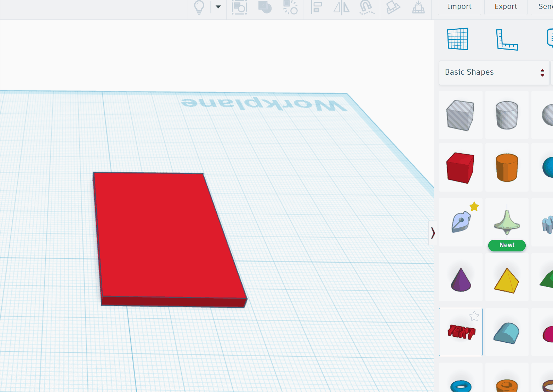Screen dimensions: 553x392
Task: Choose the light-blue Round Roof shape
Action: click(x=507, y=332)
